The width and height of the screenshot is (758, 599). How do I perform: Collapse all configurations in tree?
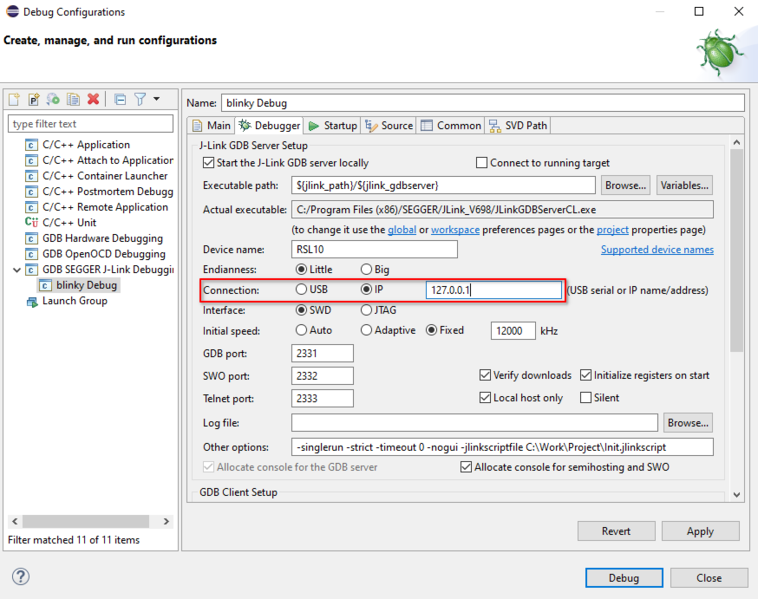pos(120,99)
